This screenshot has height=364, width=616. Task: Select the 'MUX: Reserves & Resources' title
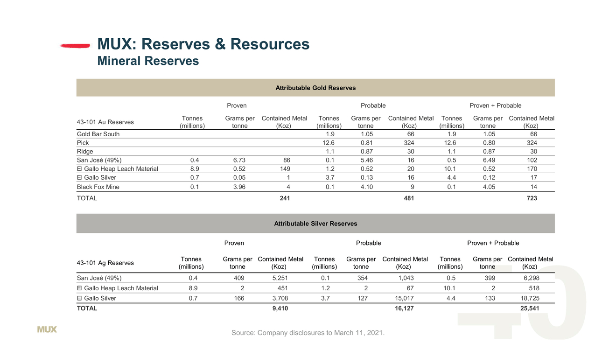(203, 44)
